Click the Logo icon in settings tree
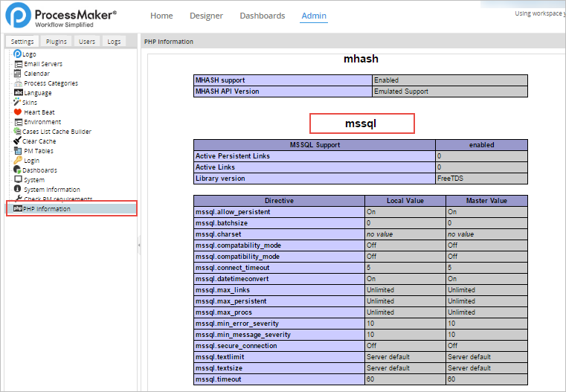 [18, 54]
